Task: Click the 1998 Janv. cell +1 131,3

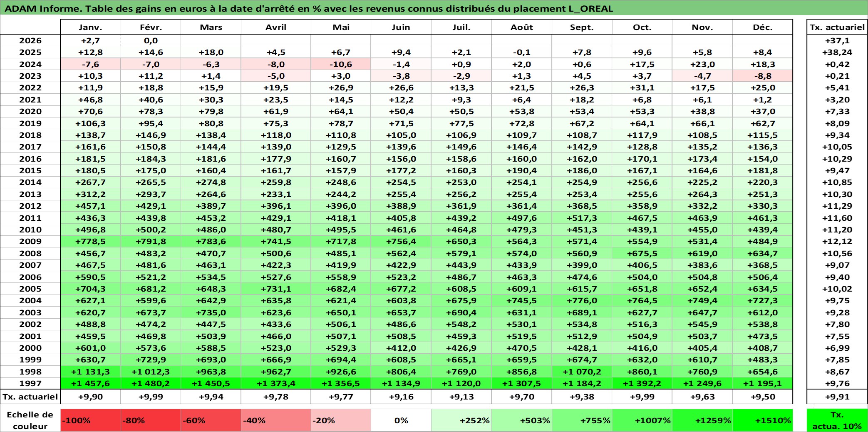Action: point(90,372)
